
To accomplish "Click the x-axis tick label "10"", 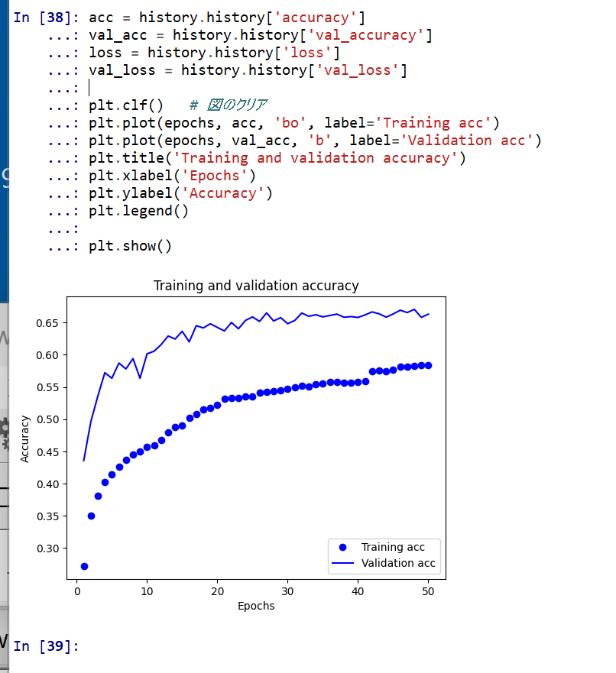I will 147,591.
